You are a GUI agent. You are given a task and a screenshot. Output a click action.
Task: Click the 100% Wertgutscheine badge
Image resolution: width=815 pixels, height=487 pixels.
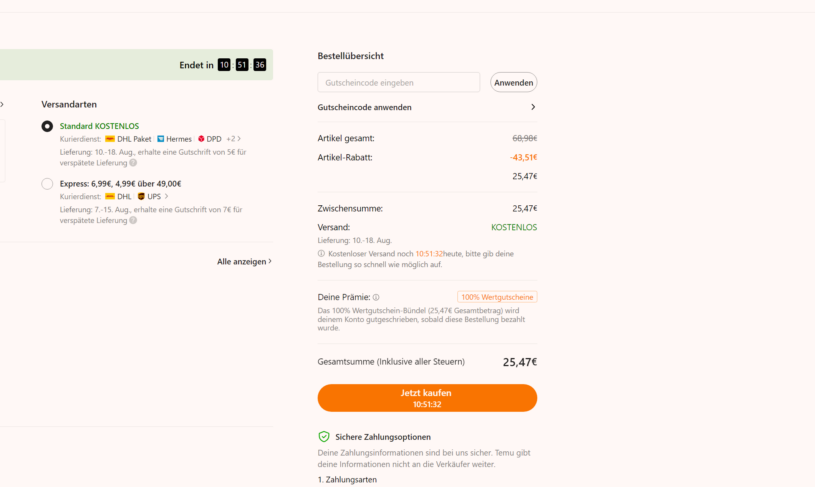tap(497, 297)
